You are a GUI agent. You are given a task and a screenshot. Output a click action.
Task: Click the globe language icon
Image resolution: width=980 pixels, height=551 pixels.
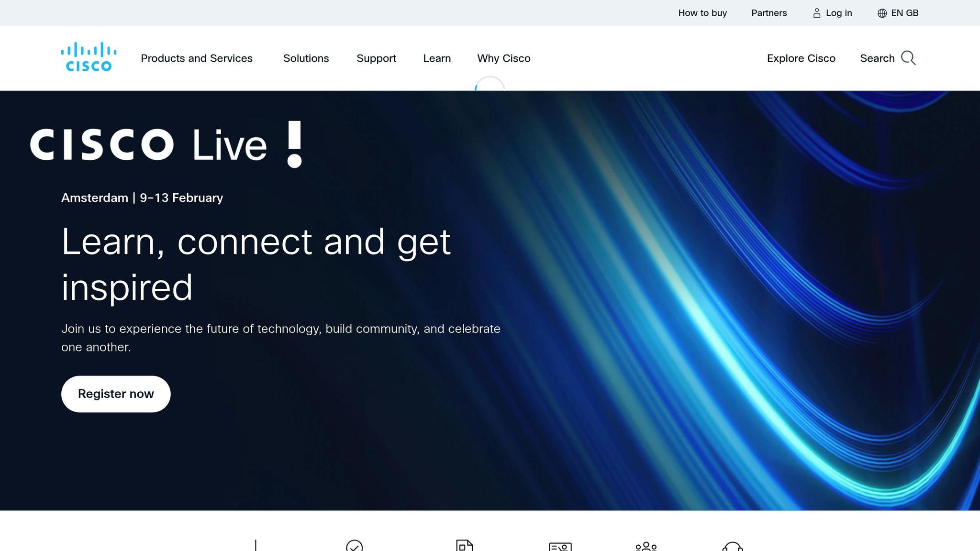(x=882, y=13)
